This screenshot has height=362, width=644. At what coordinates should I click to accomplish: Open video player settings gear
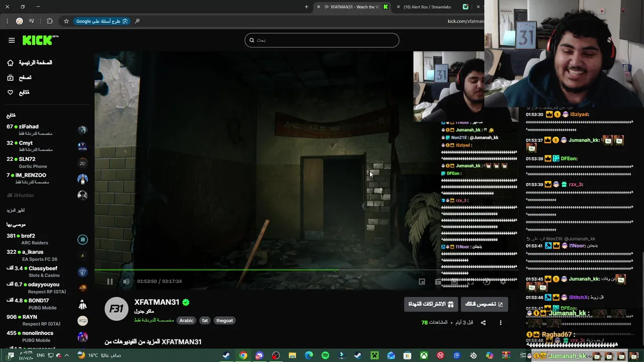pyautogui.click(x=503, y=282)
